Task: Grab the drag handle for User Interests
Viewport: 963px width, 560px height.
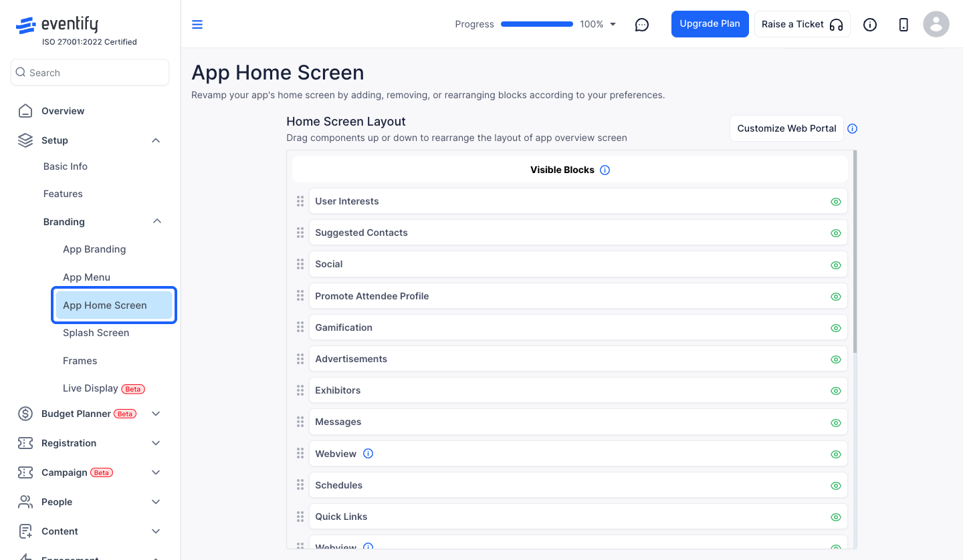Action: pyautogui.click(x=300, y=201)
